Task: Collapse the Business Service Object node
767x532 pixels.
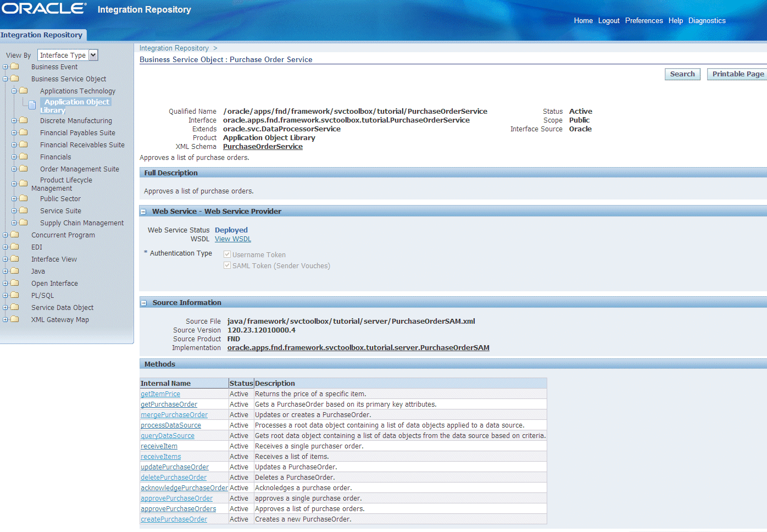Action: pos(5,79)
